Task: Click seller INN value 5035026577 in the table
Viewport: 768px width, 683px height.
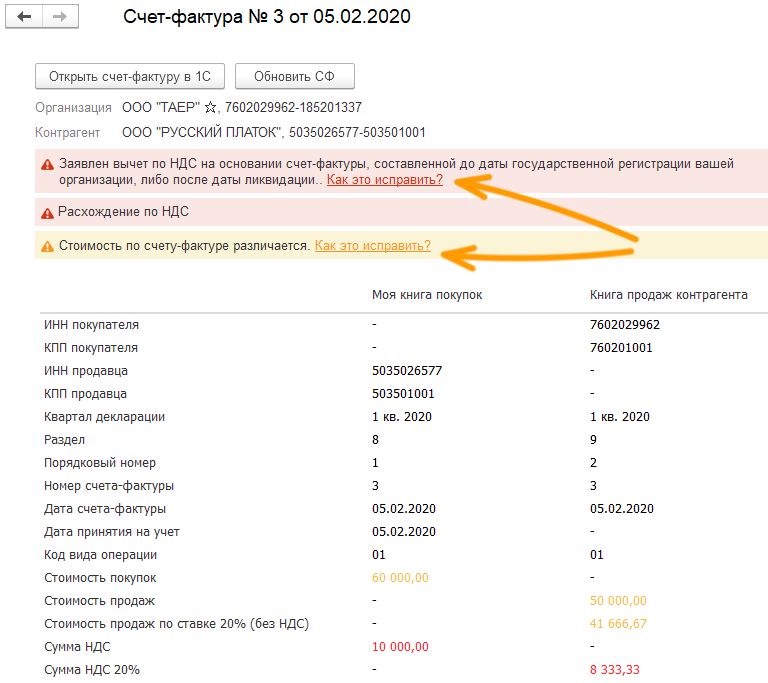Action: [x=407, y=370]
